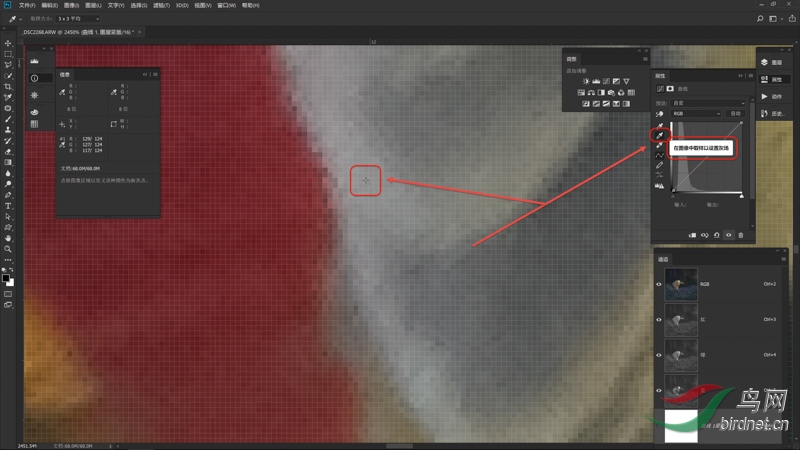Viewport: 800px width, 450px height.
Task: Toggle visibility of the RGB channel
Action: click(x=659, y=284)
